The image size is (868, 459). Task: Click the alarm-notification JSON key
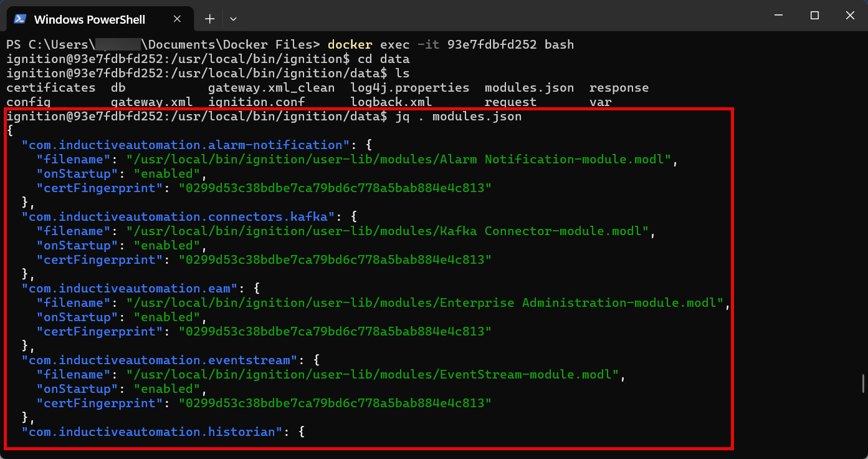point(186,145)
